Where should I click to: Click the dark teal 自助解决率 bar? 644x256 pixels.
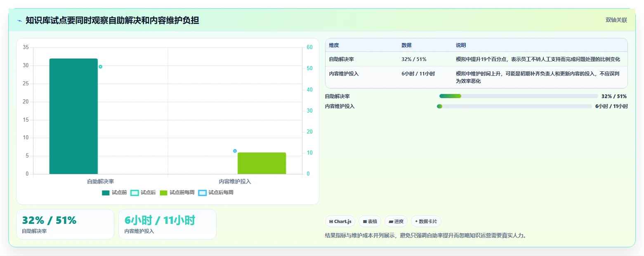[73, 116]
